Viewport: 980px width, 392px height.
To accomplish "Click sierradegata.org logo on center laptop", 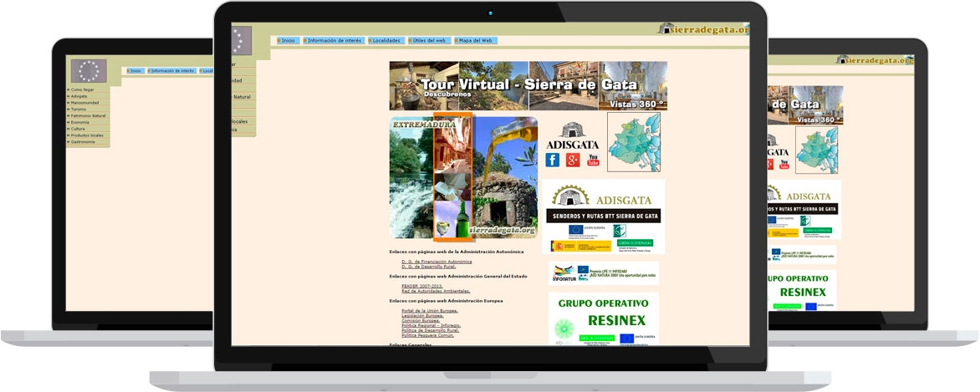I will [x=704, y=28].
